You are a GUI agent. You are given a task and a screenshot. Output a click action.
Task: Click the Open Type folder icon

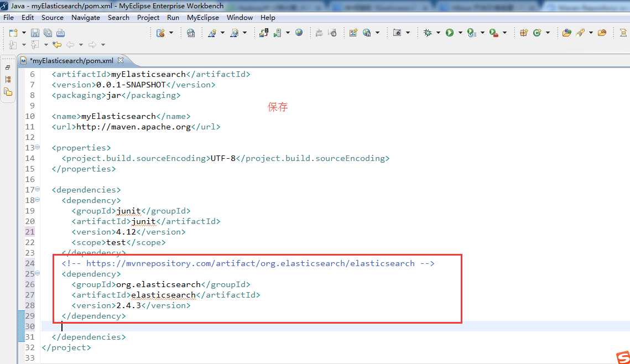coord(566,33)
